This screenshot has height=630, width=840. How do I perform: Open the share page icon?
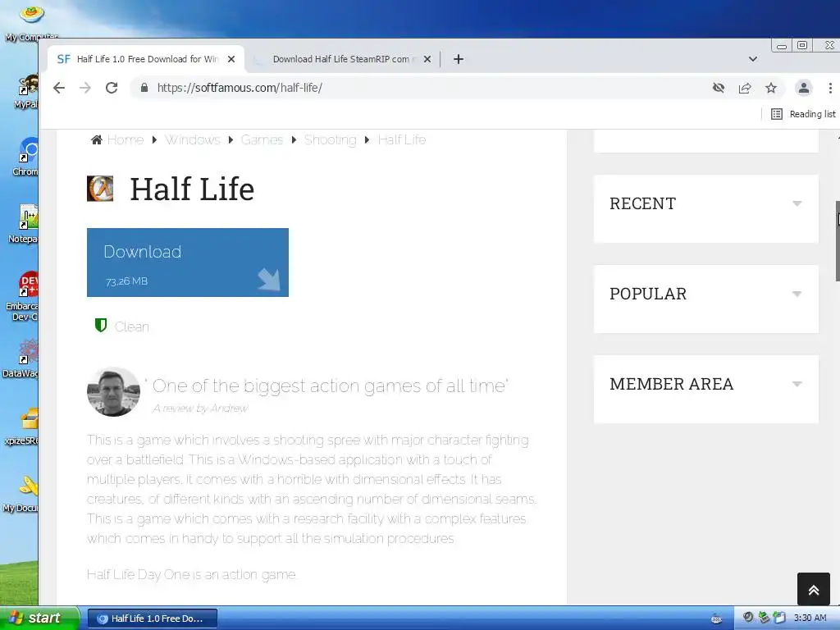[x=745, y=88]
